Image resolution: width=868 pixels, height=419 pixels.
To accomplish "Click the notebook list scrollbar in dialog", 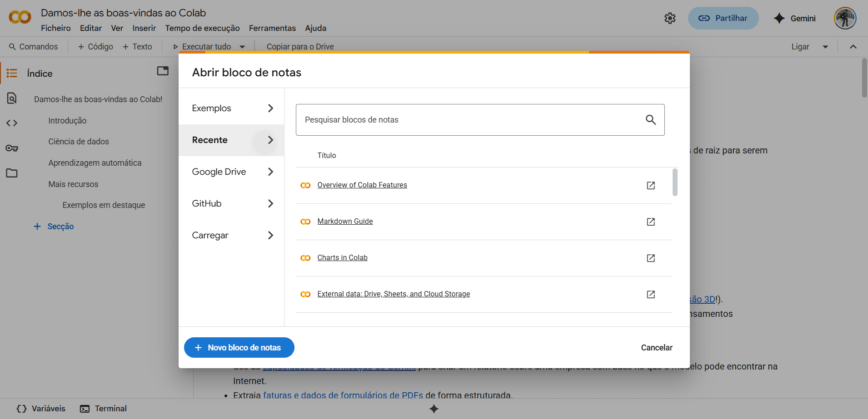I will 675,182.
